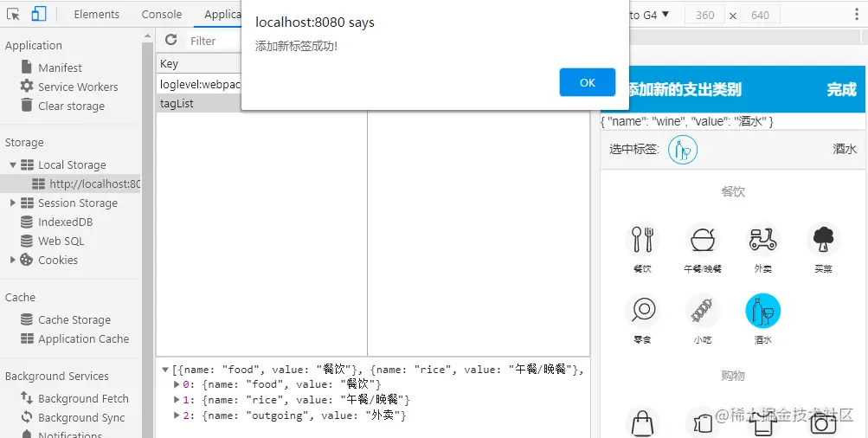Click the device height field 640
The height and width of the screenshot is (438, 868).
point(760,15)
